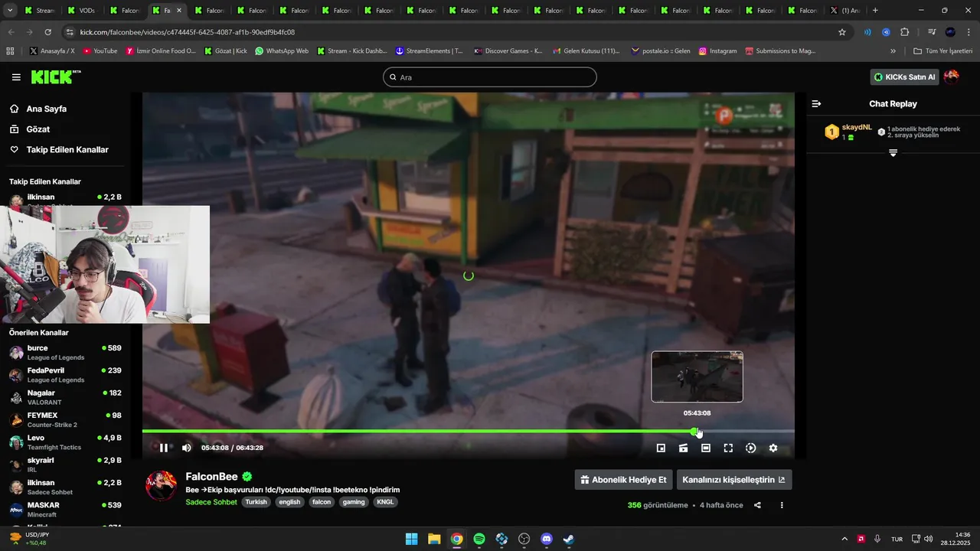
Task: Enable picture-in-picture mode in the player
Action: (661, 448)
